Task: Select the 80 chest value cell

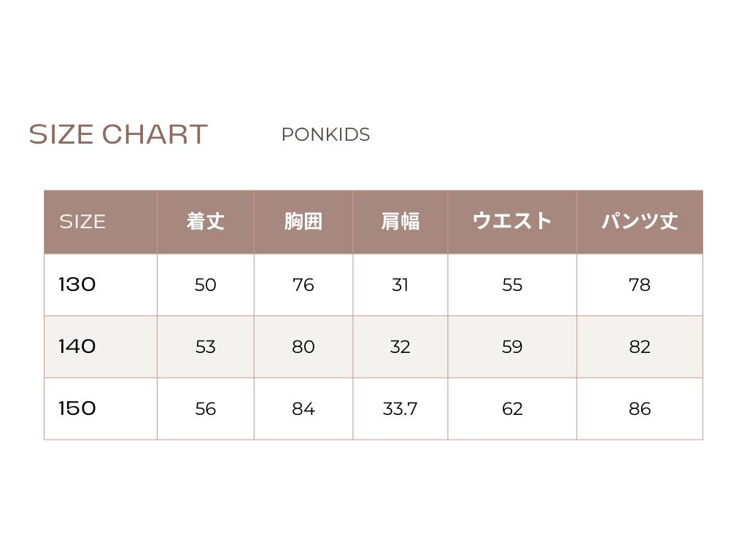Action: coord(303,347)
